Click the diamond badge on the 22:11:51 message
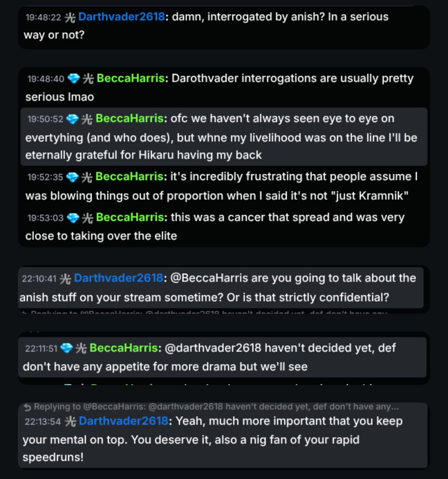Viewport: 448px width, 479px height. (66, 348)
